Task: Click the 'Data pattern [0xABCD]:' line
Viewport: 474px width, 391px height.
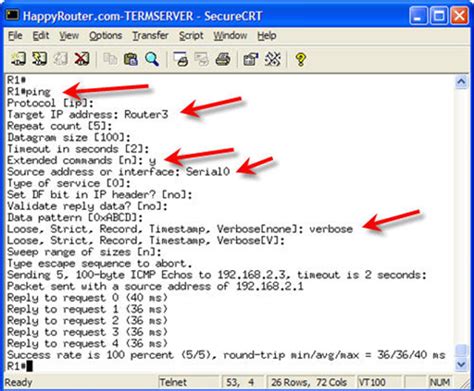Action: point(75,218)
